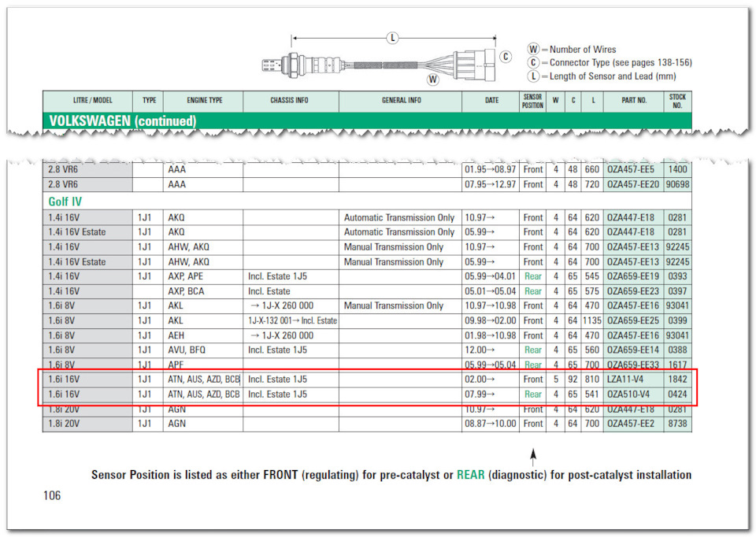Select part number OZA659-EE25
This screenshot has width=756, height=537.
pyautogui.click(x=633, y=321)
